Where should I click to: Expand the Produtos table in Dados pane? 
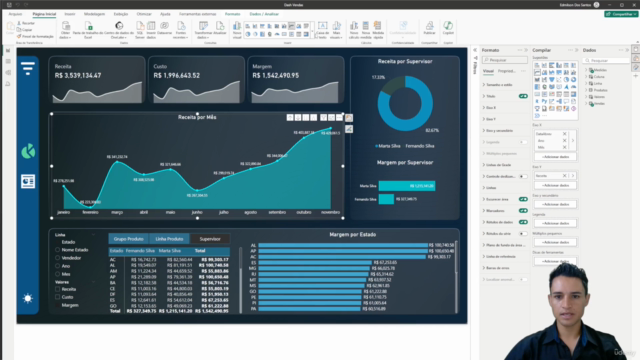(x=587, y=90)
